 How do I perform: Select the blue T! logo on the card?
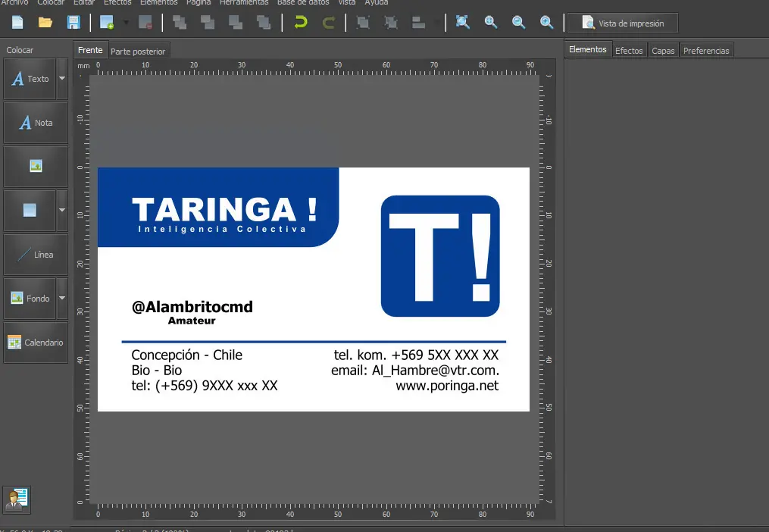440,256
